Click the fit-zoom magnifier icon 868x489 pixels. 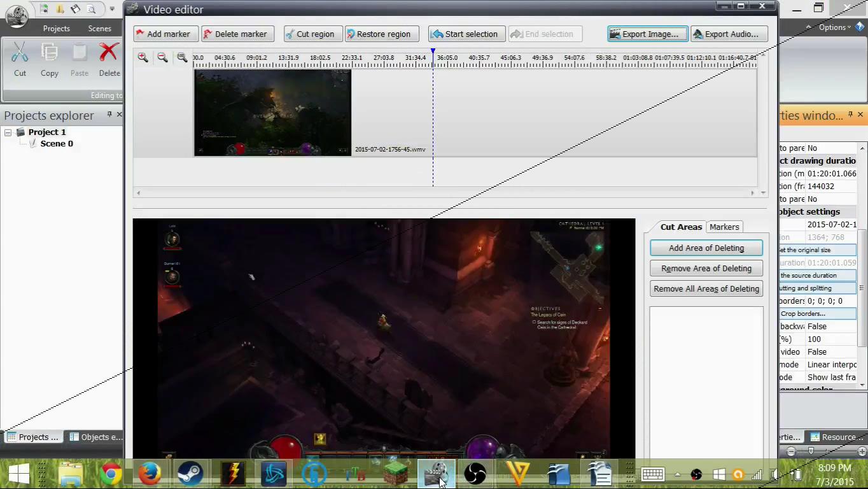click(x=182, y=57)
